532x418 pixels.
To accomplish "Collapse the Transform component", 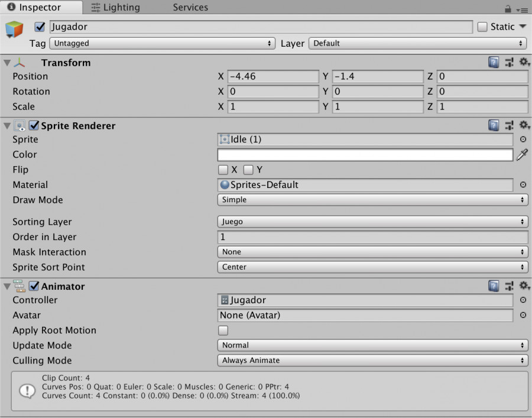I will [x=7, y=63].
